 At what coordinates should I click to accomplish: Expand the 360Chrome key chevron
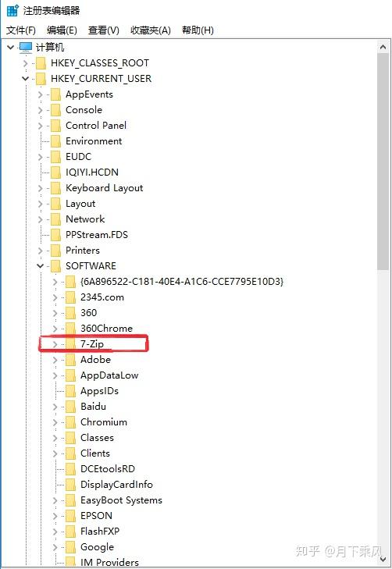[55, 329]
